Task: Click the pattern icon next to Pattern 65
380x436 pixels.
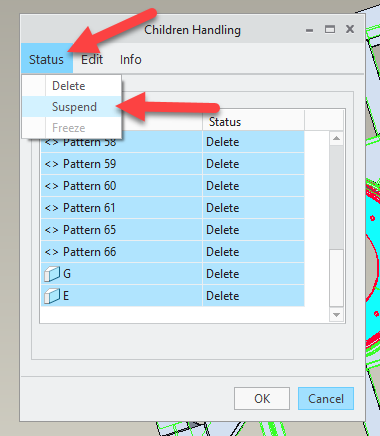Action: 52,230
